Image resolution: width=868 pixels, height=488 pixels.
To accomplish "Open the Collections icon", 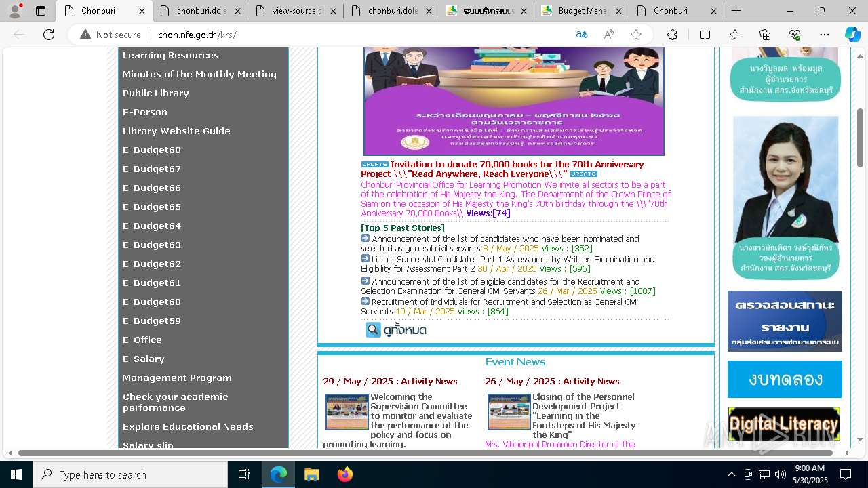I will click(765, 35).
